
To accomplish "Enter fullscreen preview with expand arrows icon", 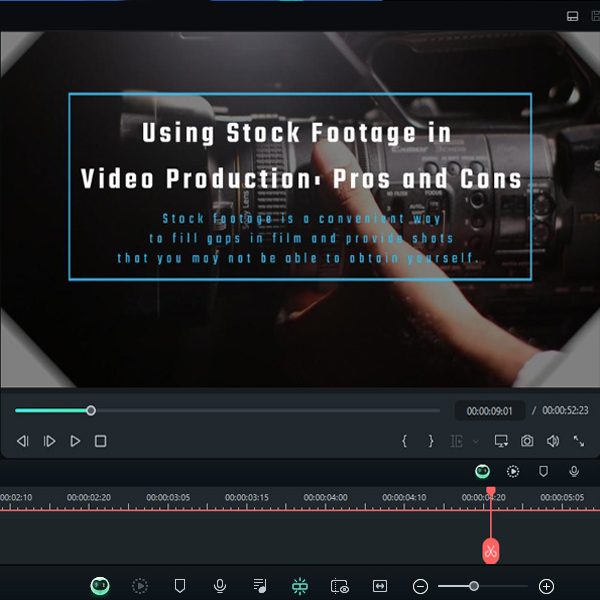I will (579, 441).
